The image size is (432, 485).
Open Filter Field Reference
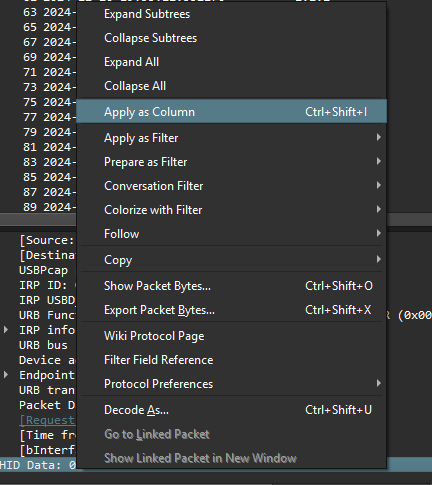click(231, 360)
